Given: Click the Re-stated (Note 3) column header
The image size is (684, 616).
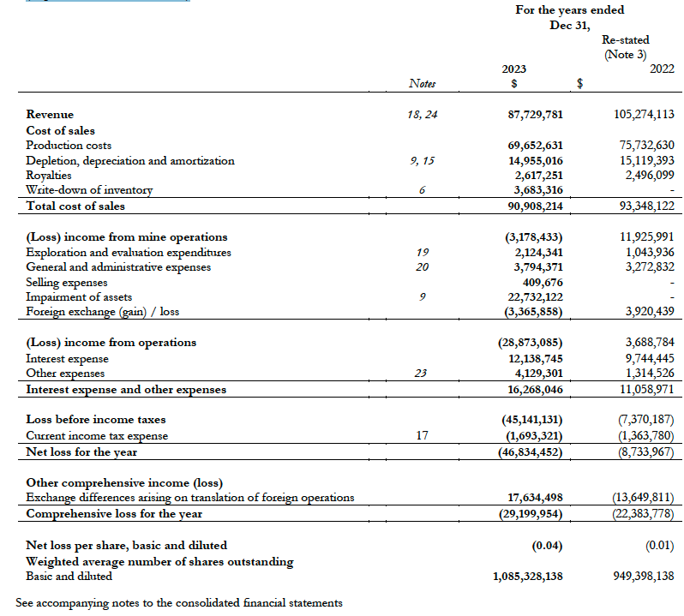Looking at the screenshot, I should [625, 47].
